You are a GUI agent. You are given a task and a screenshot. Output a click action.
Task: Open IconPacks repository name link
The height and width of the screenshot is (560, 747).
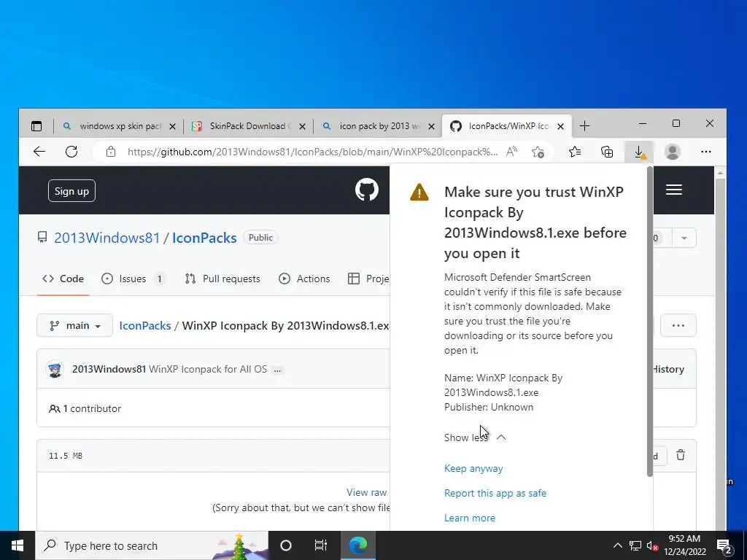(204, 238)
